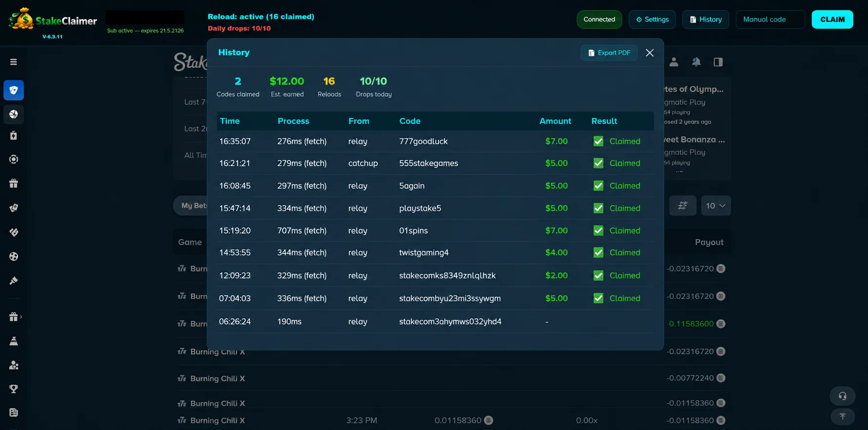Close the History dialog
The height and width of the screenshot is (430, 868).
(x=650, y=53)
